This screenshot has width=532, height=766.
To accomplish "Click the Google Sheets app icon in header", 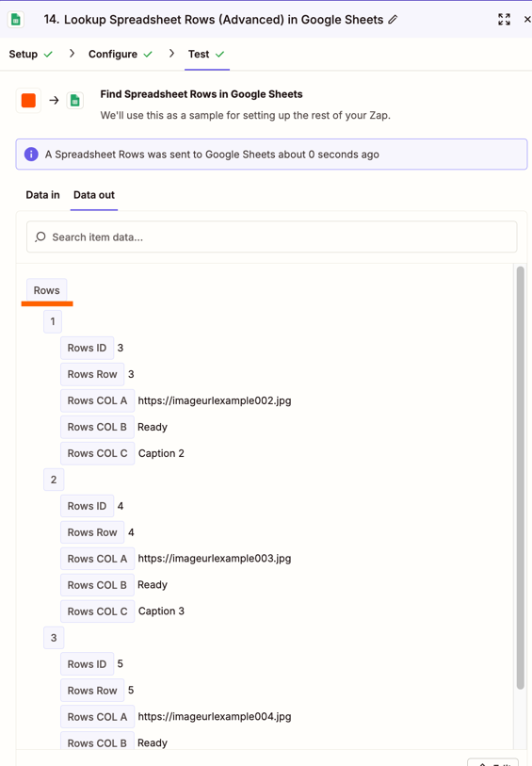I will coord(16,20).
